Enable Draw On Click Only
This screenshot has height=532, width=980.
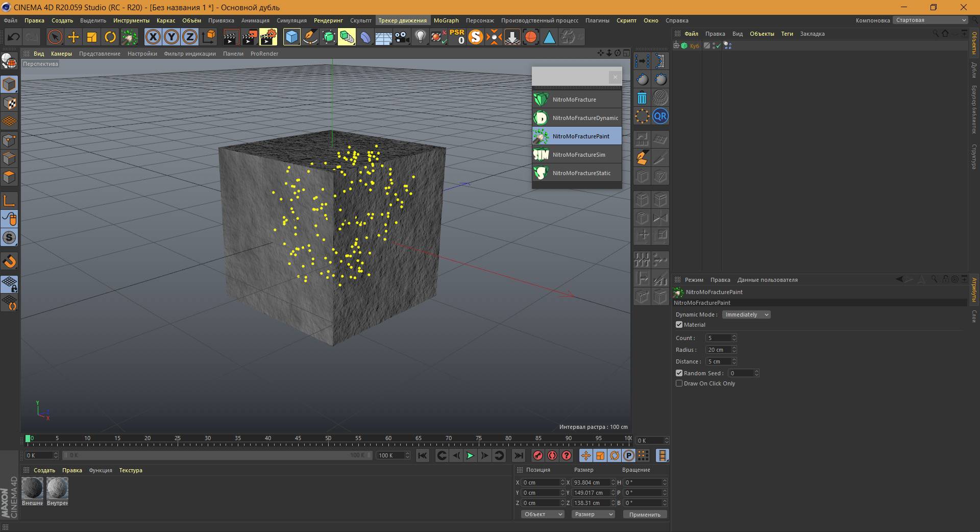click(x=679, y=383)
